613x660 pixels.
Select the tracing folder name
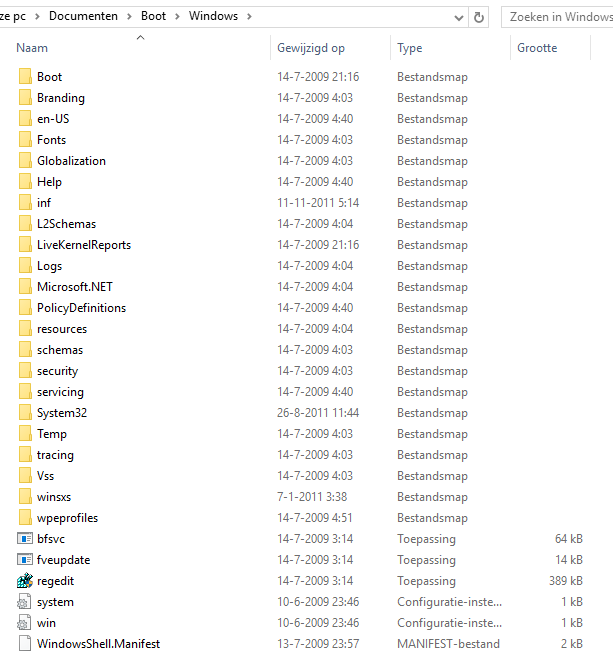coord(55,455)
